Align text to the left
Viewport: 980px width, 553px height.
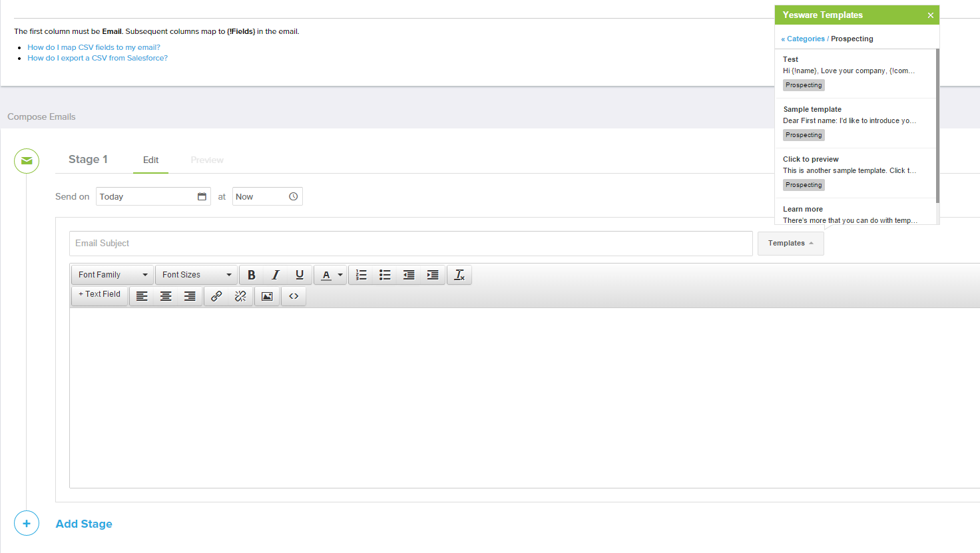click(x=142, y=296)
